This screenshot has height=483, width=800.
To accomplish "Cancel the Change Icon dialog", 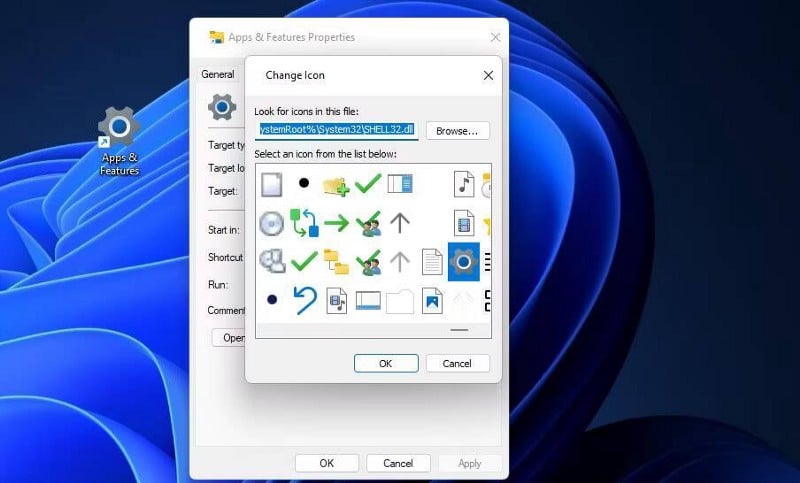I will 457,363.
